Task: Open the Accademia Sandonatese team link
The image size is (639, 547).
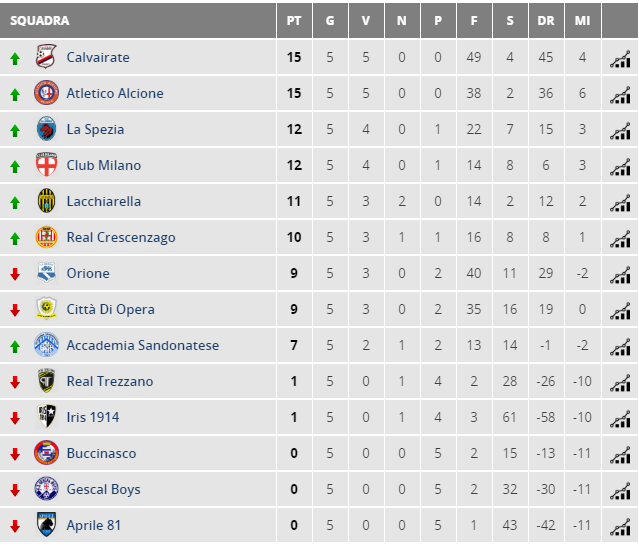Action: (143, 345)
